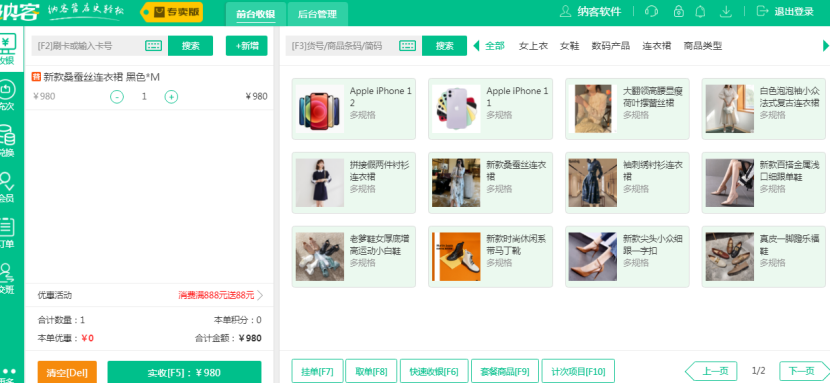Image resolution: width=830 pixels, height=383 pixels.
Task: Go to the previous page with 上一页
Action: 711,371
